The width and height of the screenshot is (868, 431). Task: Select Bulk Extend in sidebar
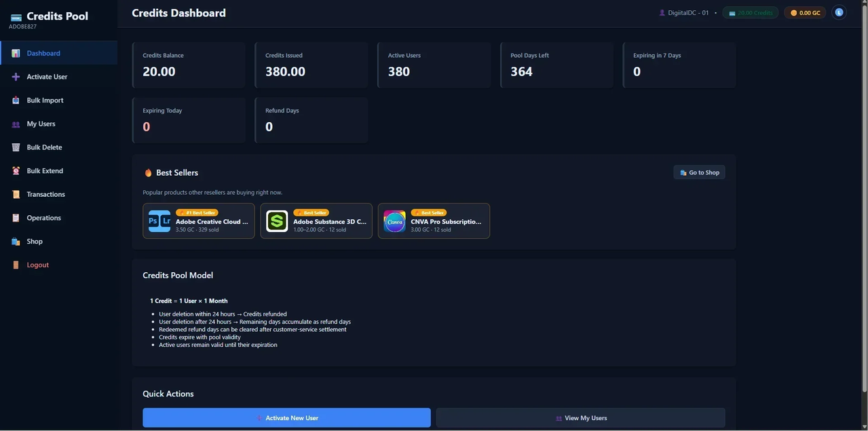(x=58, y=171)
